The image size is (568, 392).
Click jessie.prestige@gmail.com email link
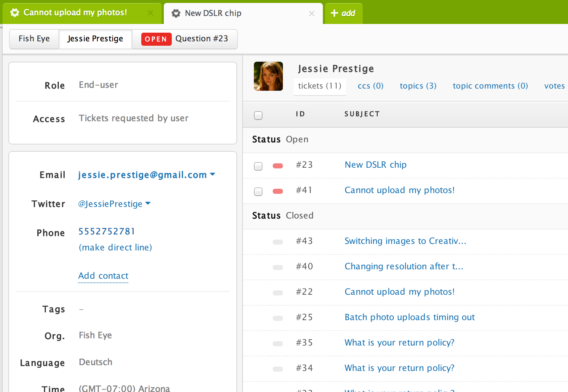(x=142, y=175)
